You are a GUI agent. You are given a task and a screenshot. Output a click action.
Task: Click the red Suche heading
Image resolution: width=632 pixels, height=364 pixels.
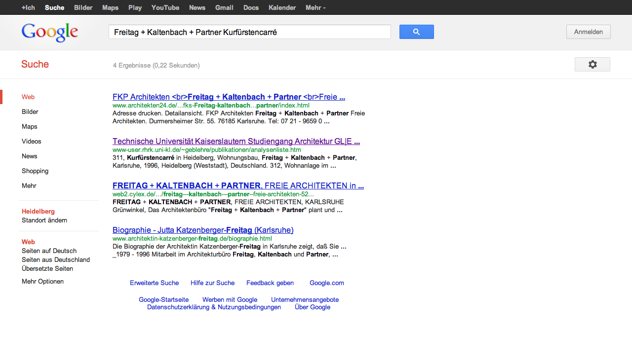pos(35,65)
